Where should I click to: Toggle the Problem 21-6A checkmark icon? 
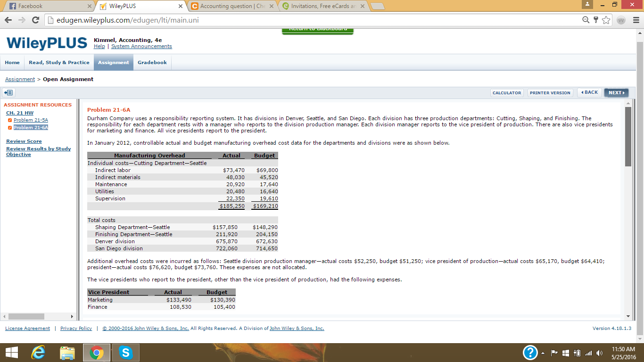(10, 127)
